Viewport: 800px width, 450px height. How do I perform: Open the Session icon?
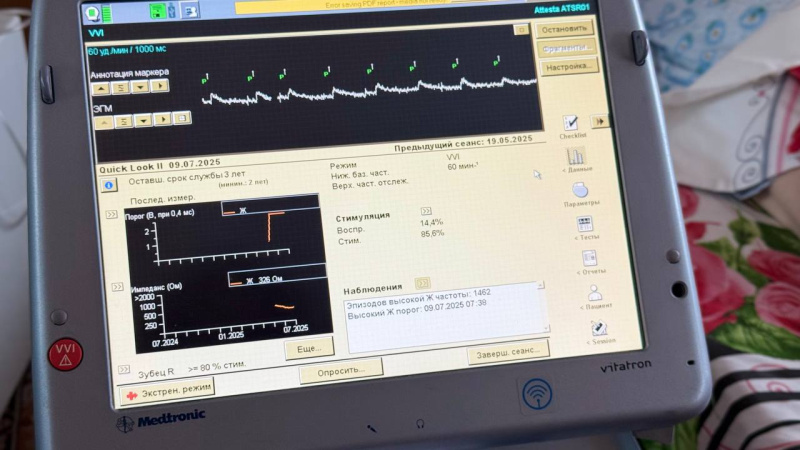tap(598, 328)
